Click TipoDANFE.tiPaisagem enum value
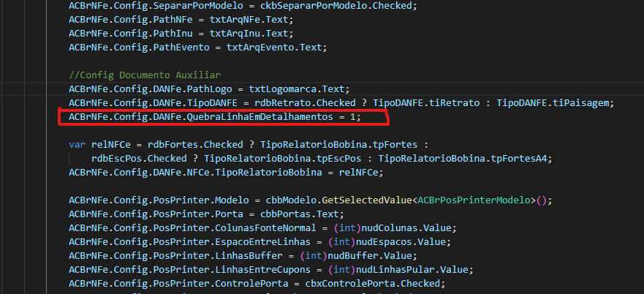This screenshot has width=644, height=294. (x=553, y=103)
